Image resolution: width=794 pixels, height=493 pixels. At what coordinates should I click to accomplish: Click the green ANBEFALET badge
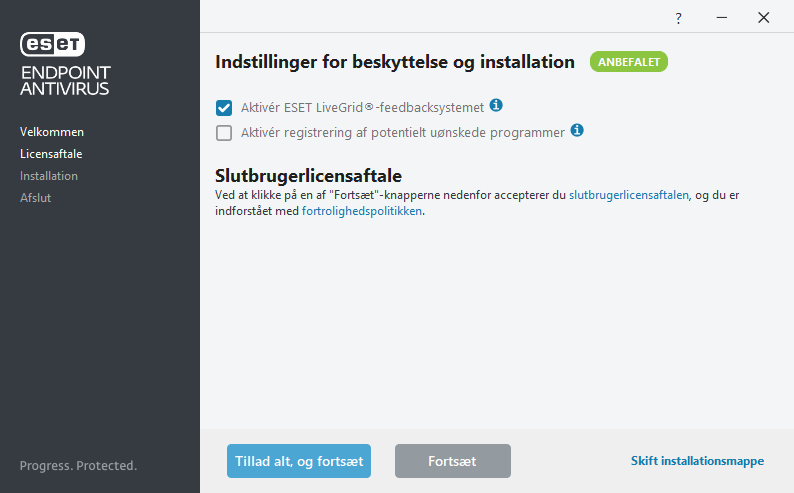(628, 62)
